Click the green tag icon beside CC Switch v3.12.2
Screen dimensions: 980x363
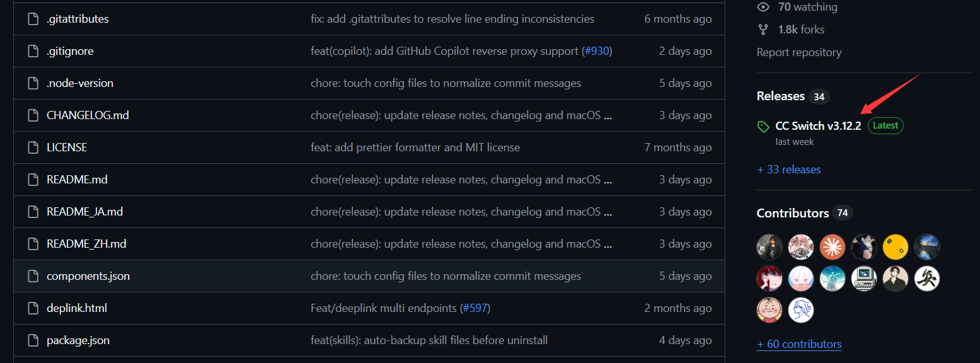point(763,127)
